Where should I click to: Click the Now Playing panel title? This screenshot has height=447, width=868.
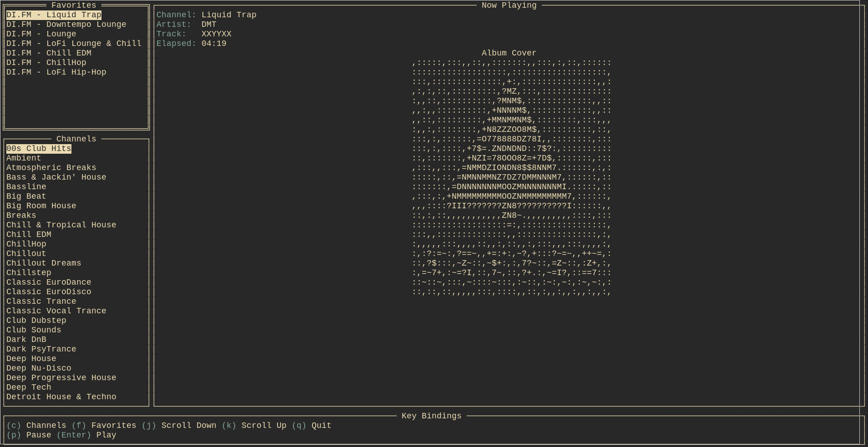pos(509,5)
